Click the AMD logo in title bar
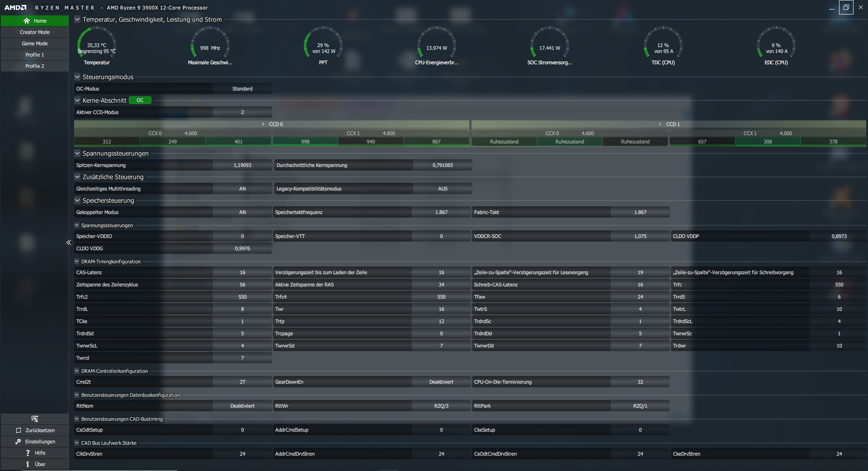 [x=15, y=8]
